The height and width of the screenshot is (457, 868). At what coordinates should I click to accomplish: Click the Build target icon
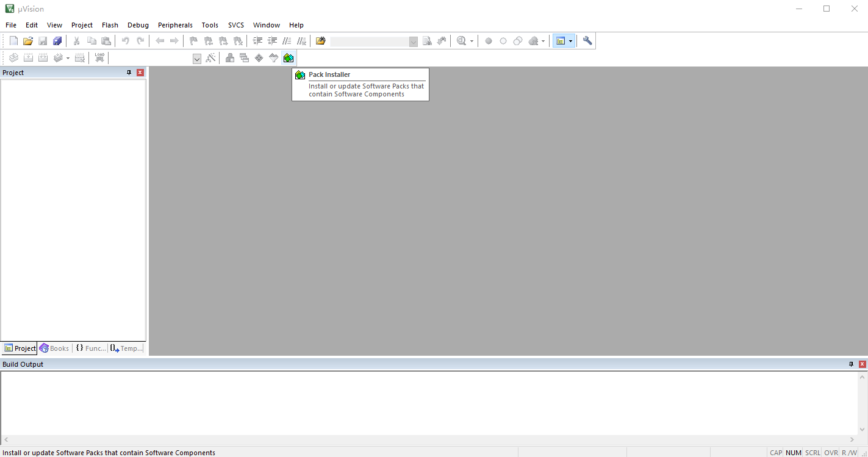(28, 58)
